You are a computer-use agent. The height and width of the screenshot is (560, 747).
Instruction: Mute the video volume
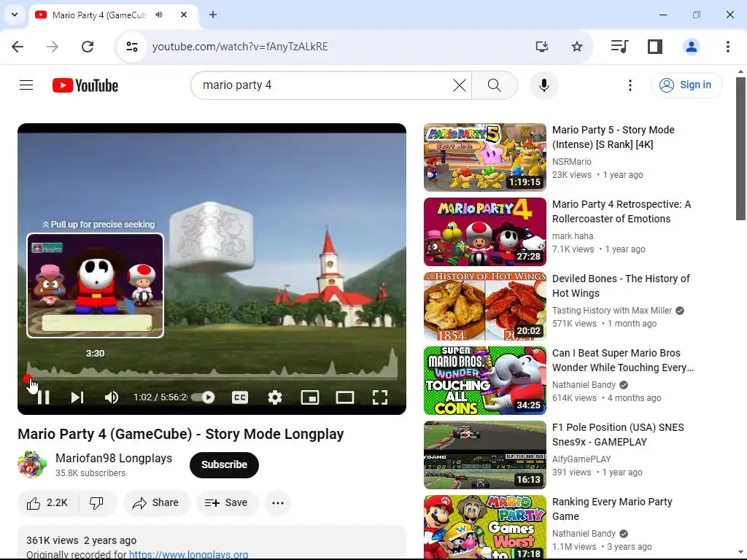coord(112,397)
